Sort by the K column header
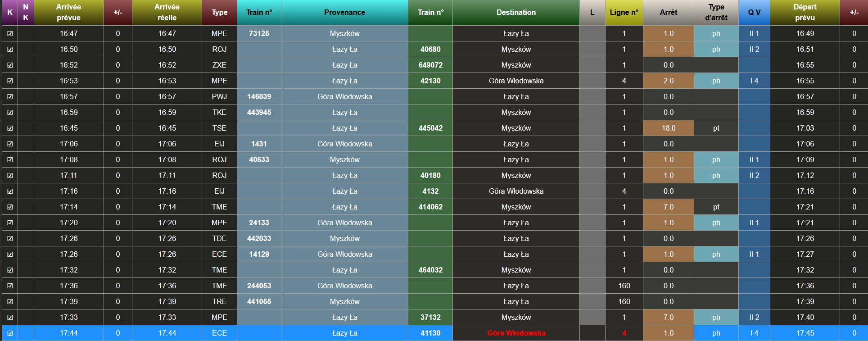This screenshot has height=341, width=868. 10,13
